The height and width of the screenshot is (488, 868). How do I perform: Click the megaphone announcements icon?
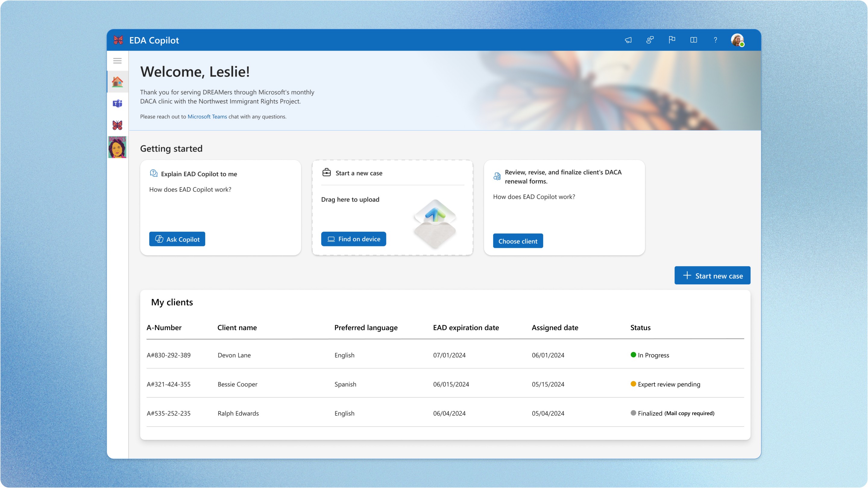coord(628,40)
